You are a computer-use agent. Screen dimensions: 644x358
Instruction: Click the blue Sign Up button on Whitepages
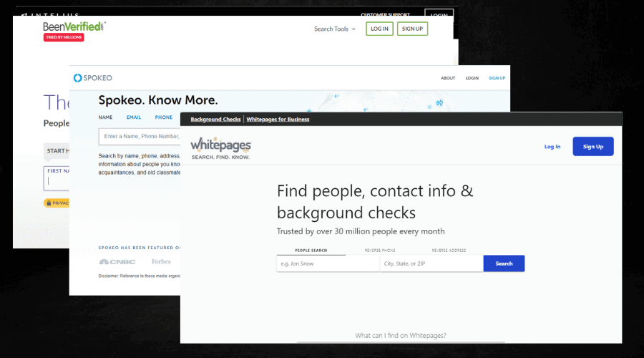(593, 146)
